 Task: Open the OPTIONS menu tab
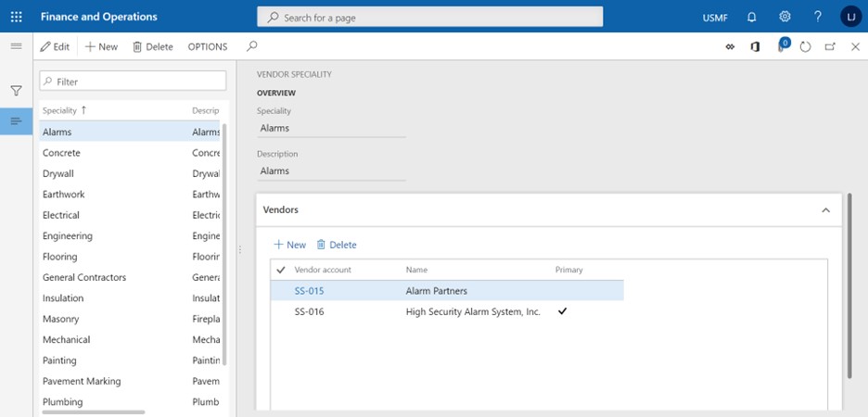click(x=207, y=46)
